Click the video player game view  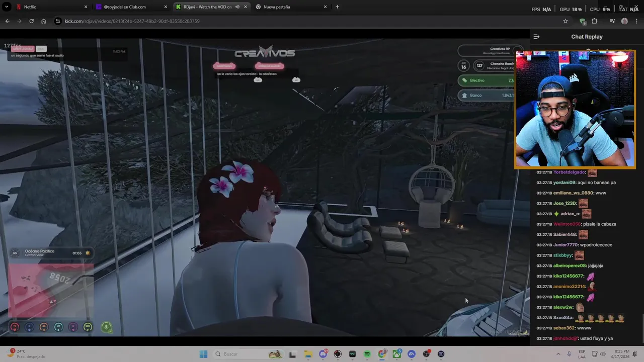click(265, 187)
